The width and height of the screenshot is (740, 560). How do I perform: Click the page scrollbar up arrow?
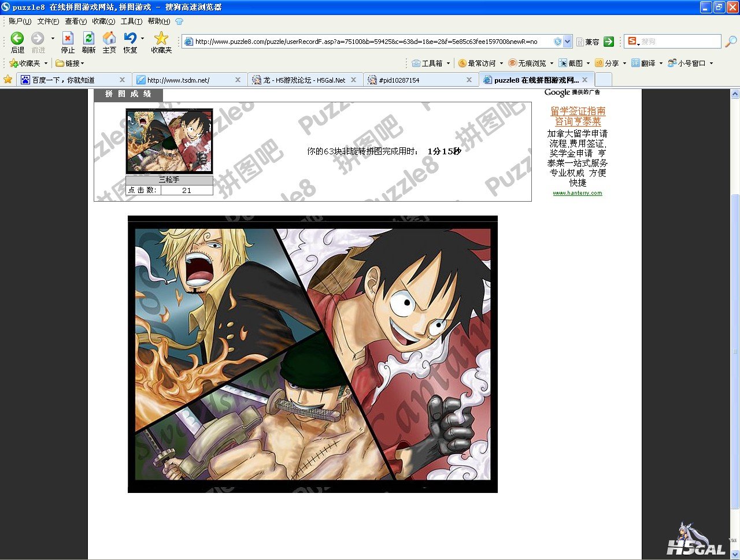[x=735, y=94]
